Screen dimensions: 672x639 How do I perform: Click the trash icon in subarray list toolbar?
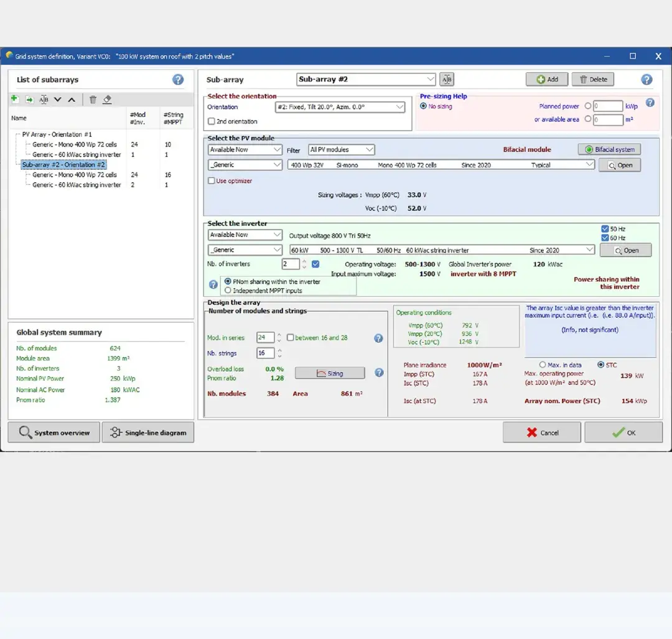93,100
